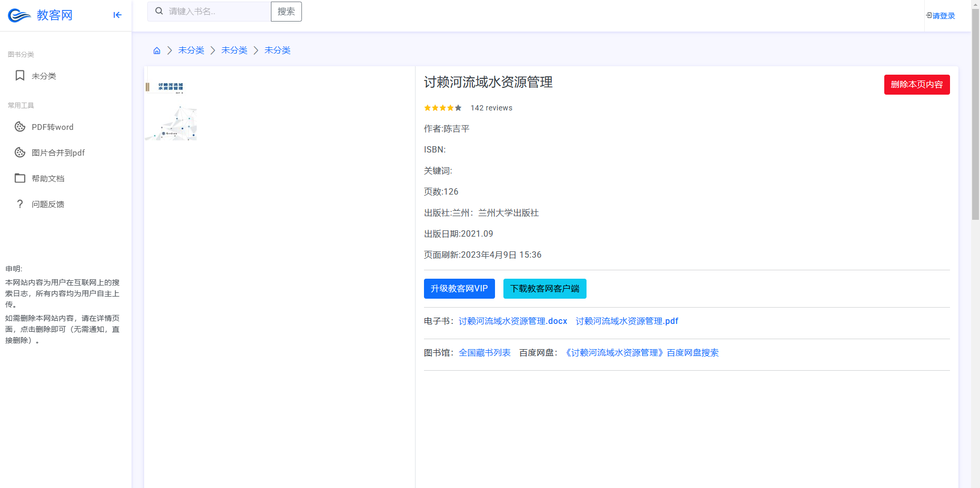980x488 pixels.
Task: Click the 教客网 site name text
Action: pyautogui.click(x=55, y=15)
